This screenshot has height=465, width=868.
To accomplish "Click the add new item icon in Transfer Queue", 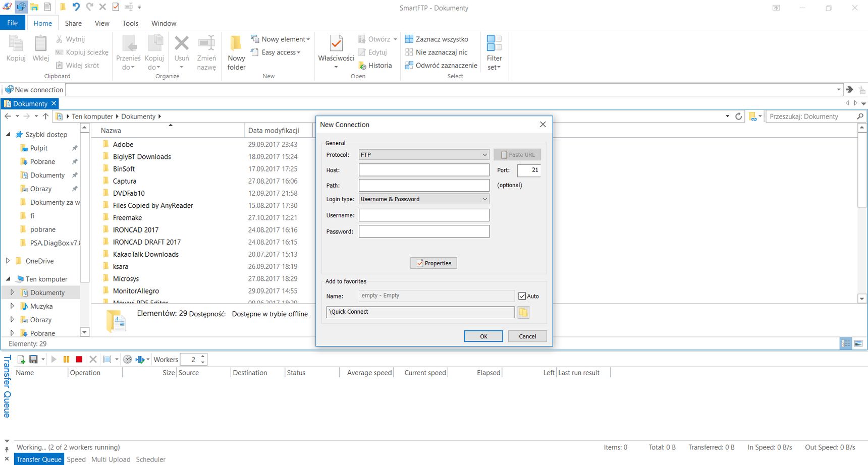I will 21,360.
